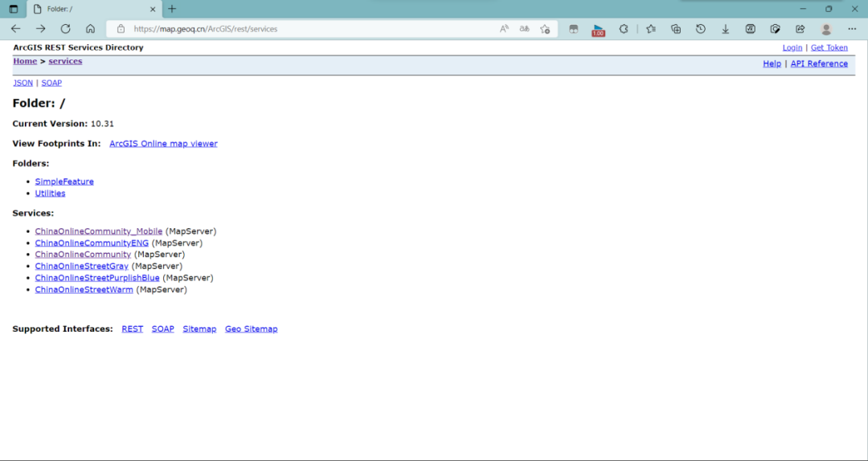Add this page to favorites
Viewport: 868px width, 461px height.
pos(545,29)
